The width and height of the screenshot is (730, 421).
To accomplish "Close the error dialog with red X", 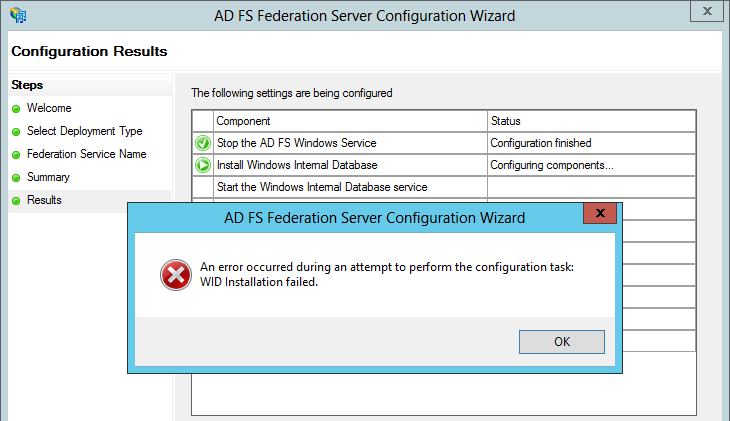I will point(599,213).
